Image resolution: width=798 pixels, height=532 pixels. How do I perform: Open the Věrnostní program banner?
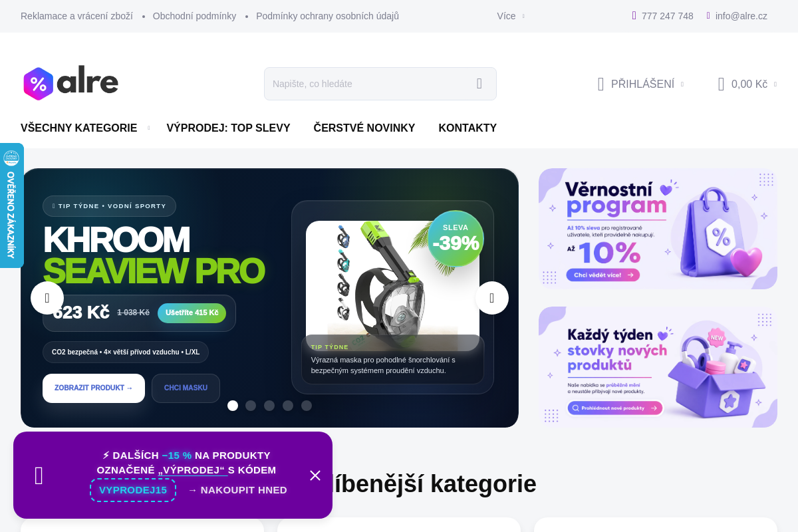pos(658,229)
